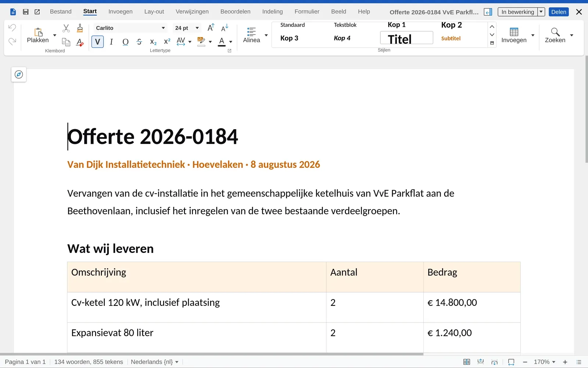Zoom out with minus button
588x368 pixels.
pyautogui.click(x=525, y=362)
